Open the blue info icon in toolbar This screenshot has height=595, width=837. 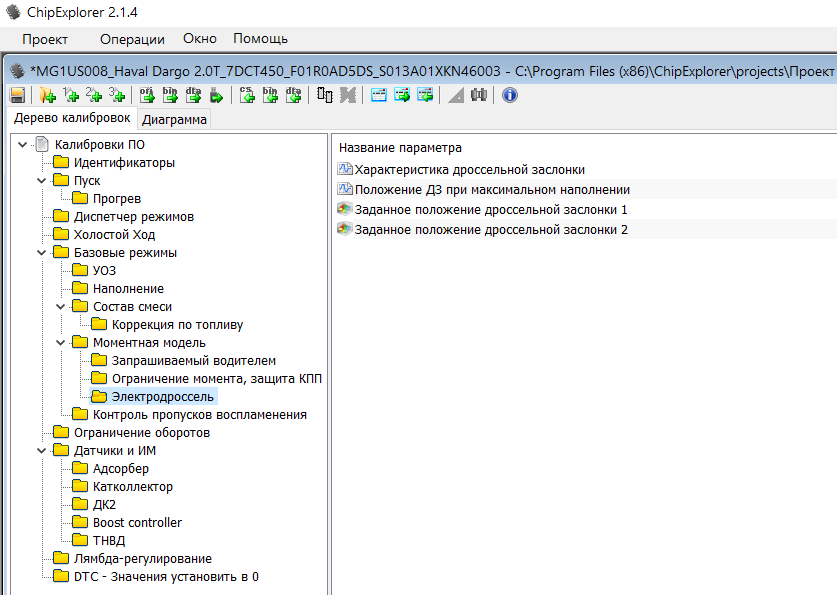[x=509, y=95]
